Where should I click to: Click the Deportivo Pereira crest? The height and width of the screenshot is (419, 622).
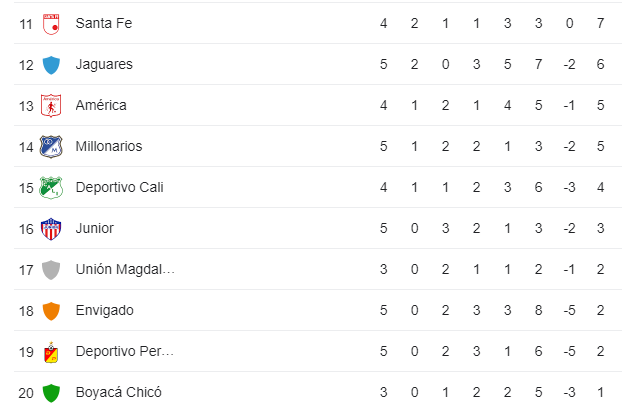coord(51,351)
